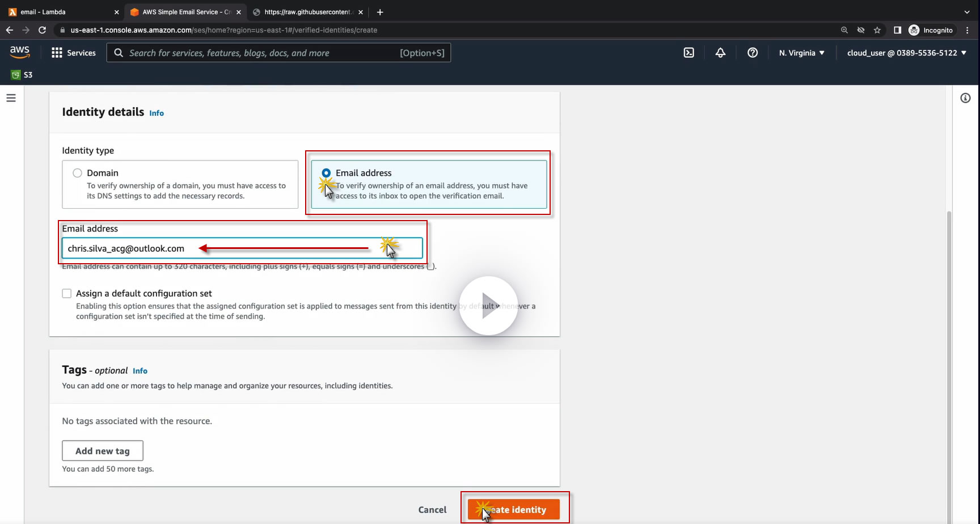Close the AWS Simple Email Service tab
The width and height of the screenshot is (980, 524).
239,12
